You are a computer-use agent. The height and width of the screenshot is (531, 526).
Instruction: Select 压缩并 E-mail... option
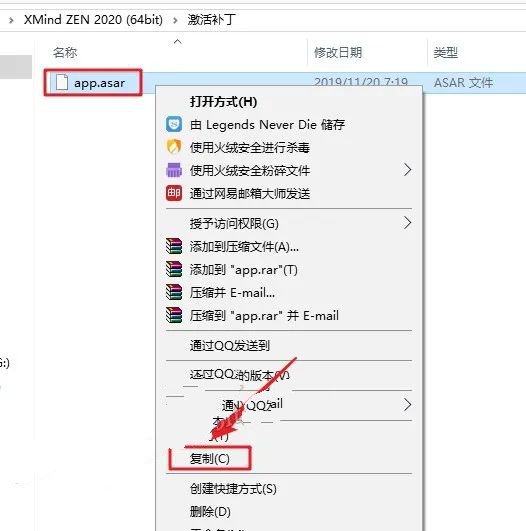[232, 293]
